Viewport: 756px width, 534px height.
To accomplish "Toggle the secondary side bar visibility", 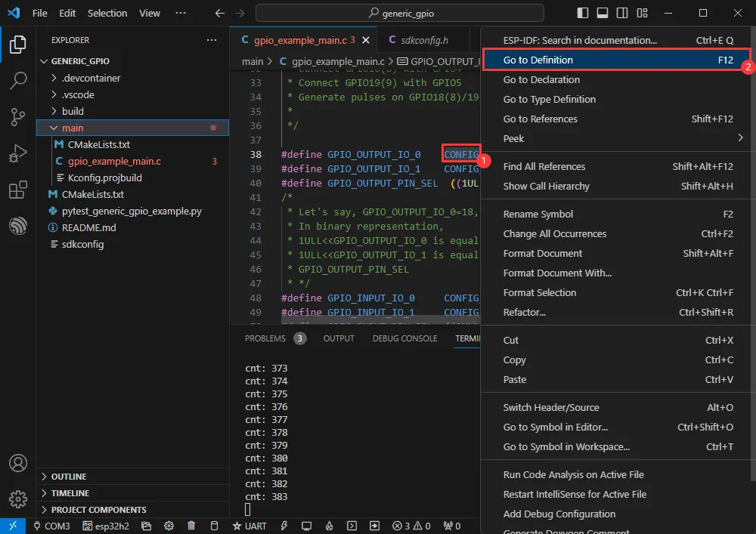I will (x=622, y=13).
